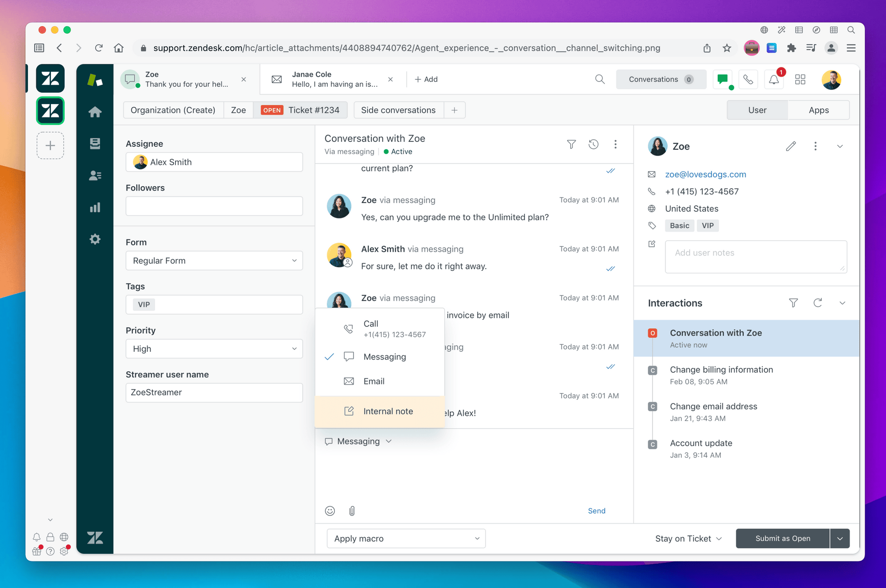Open the notifications bell with the red badge
886x588 pixels.
tap(773, 79)
